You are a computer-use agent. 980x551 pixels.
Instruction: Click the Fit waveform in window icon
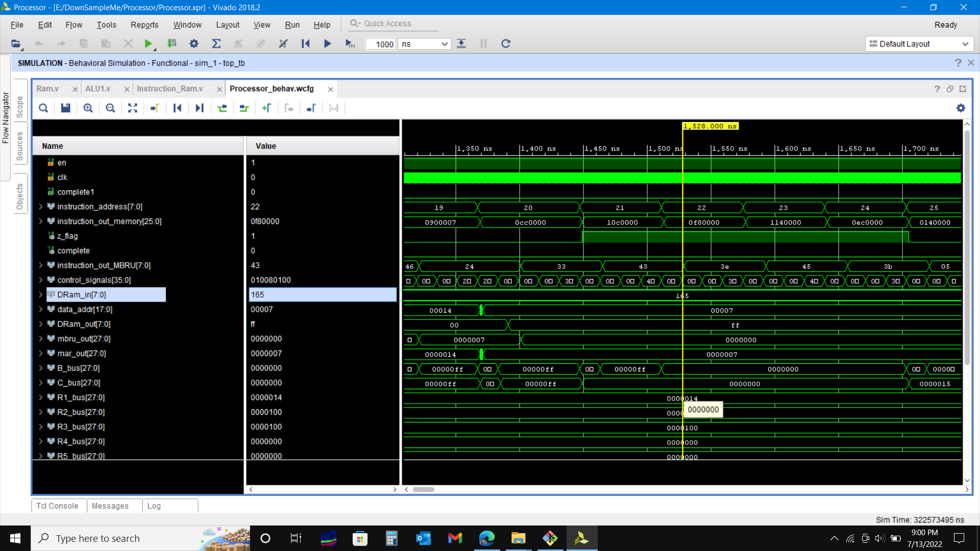(133, 108)
